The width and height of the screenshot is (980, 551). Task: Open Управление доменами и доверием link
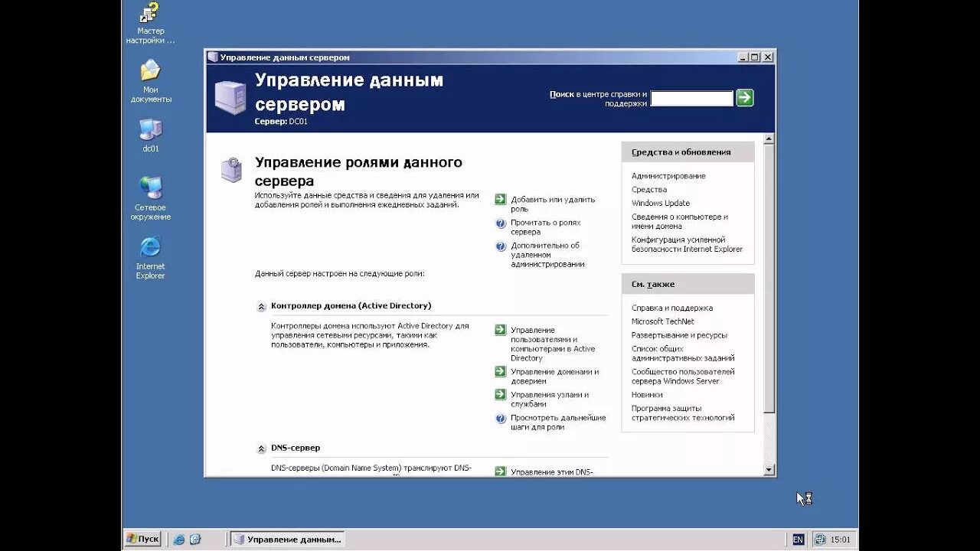click(555, 377)
